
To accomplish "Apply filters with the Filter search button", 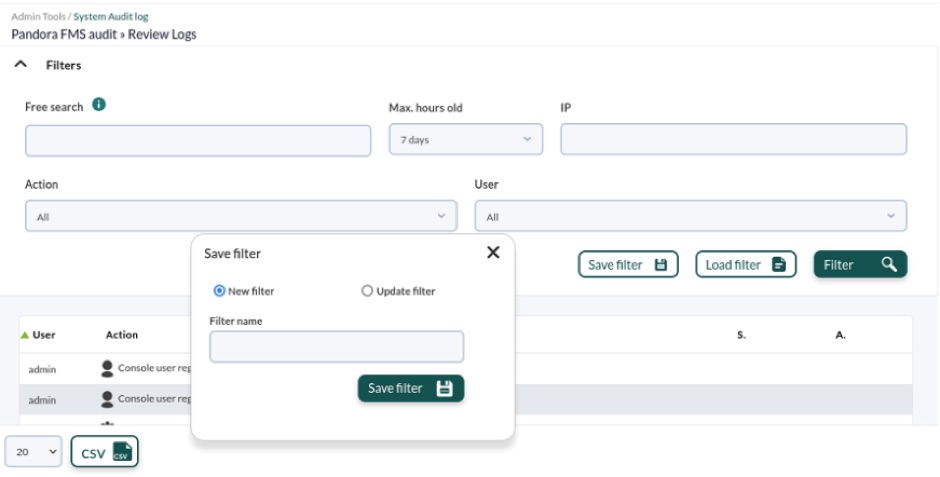I will pyautogui.click(x=860, y=264).
